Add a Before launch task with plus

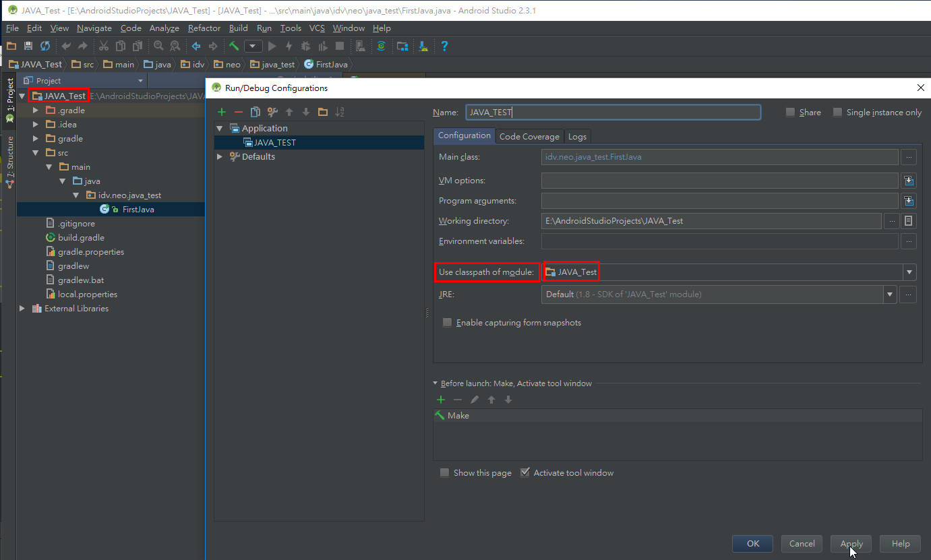(441, 400)
